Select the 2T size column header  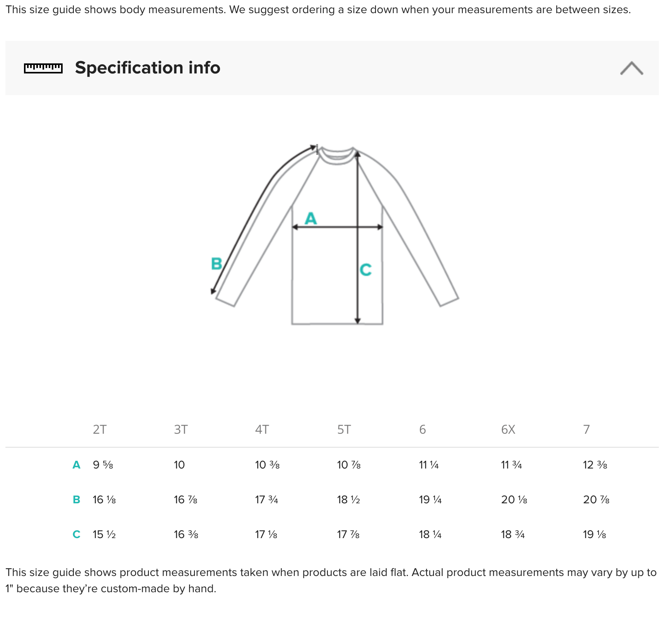pyautogui.click(x=99, y=429)
